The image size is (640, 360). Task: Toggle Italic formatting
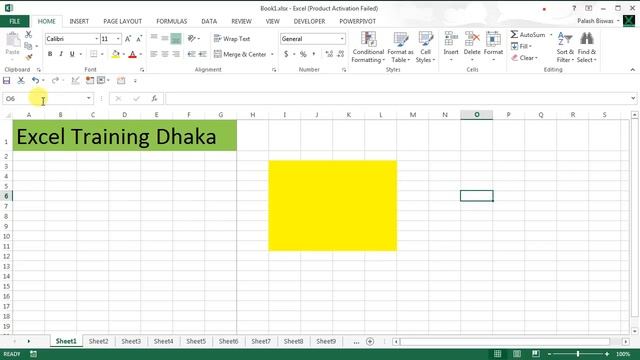click(61, 54)
